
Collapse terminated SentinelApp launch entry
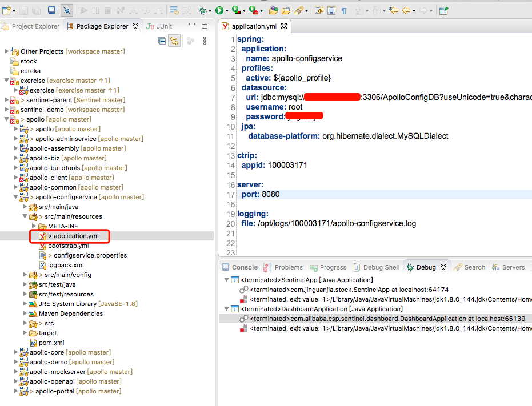pyautogui.click(x=226, y=280)
